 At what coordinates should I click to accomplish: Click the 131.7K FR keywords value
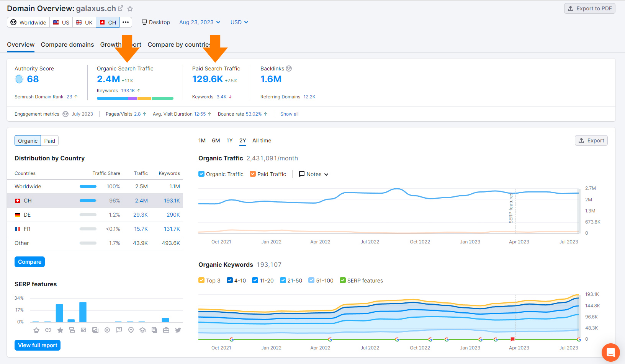pos(172,229)
